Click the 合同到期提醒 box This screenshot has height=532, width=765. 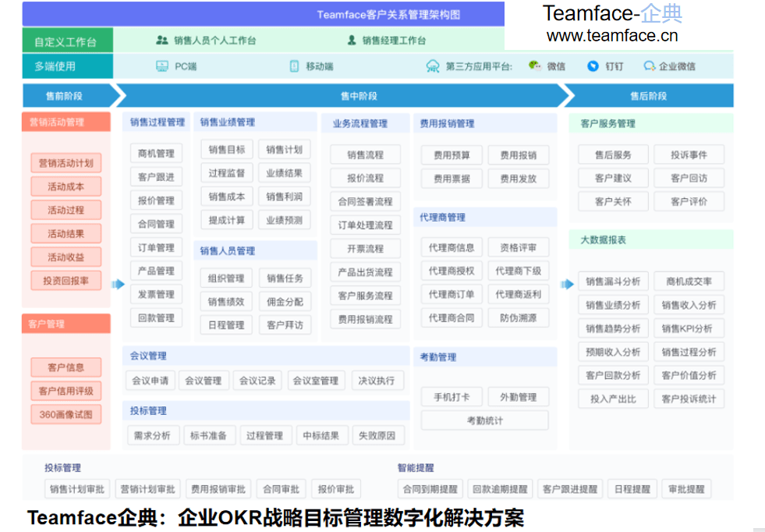[430, 489]
